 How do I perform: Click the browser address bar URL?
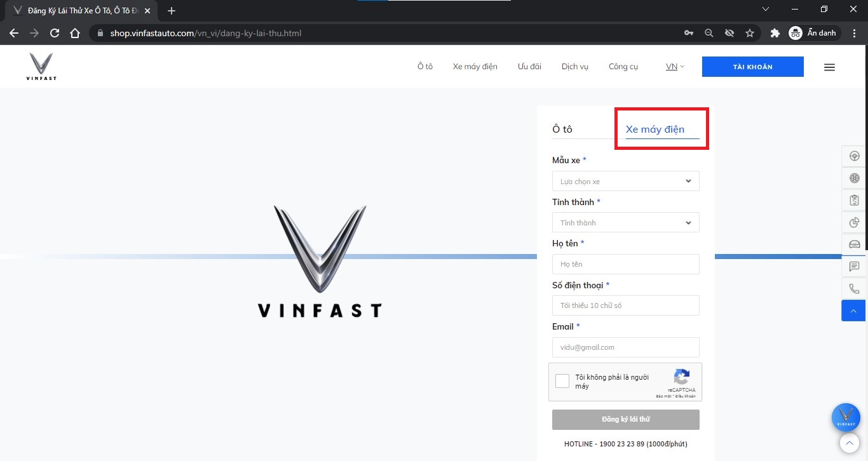[206, 33]
